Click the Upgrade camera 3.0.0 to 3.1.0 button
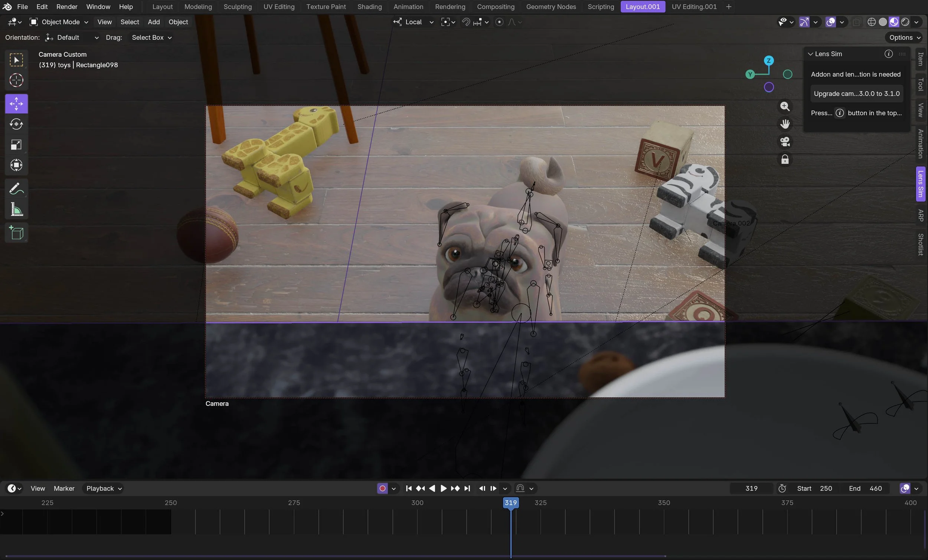 click(x=856, y=94)
